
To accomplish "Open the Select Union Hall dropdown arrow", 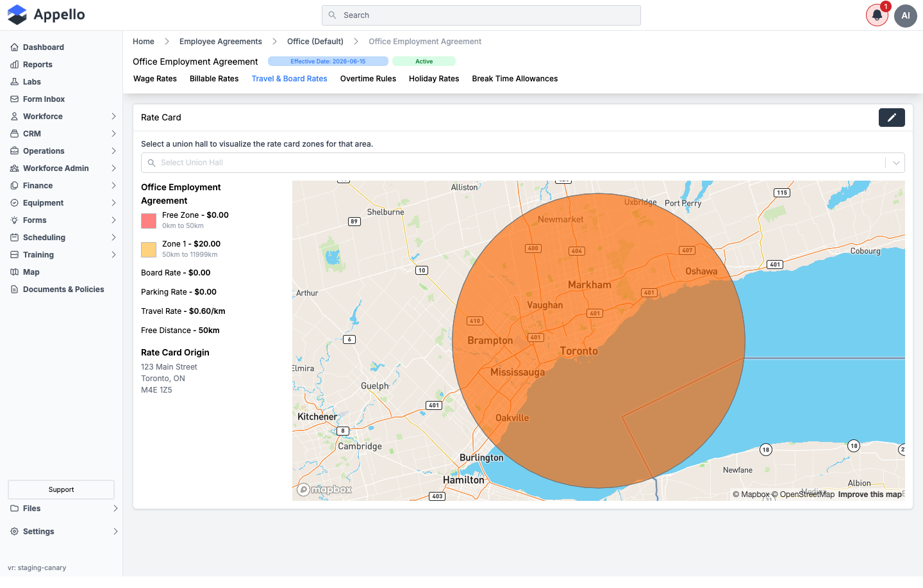I will pos(896,163).
